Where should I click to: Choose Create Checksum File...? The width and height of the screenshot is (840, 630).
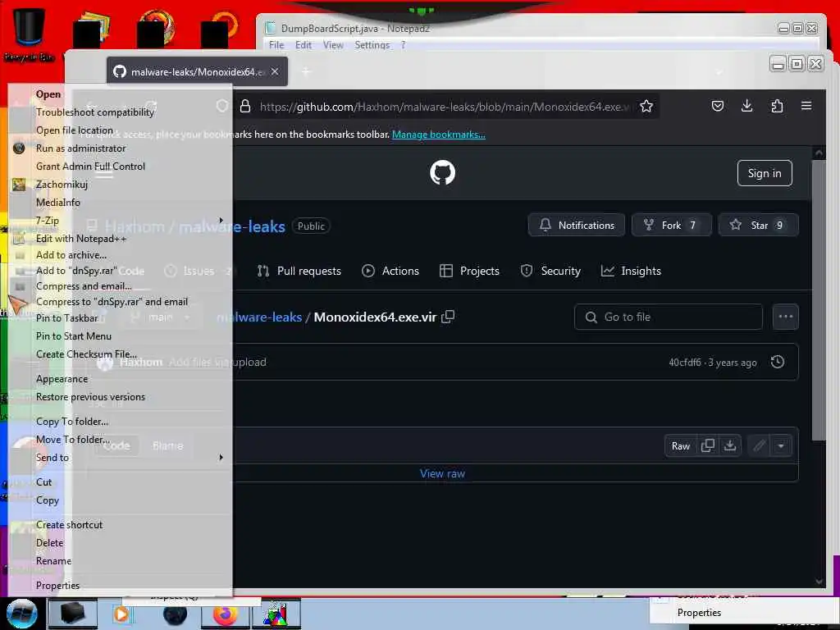120,354
